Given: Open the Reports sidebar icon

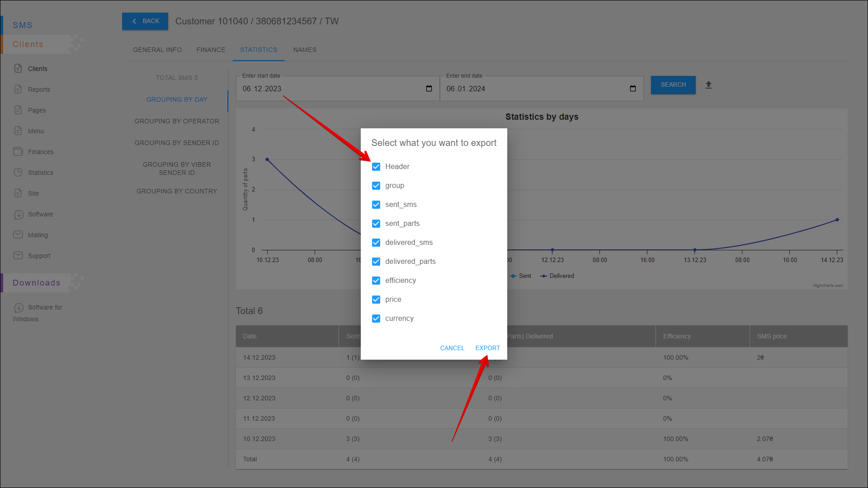Looking at the screenshot, I should click(x=18, y=89).
